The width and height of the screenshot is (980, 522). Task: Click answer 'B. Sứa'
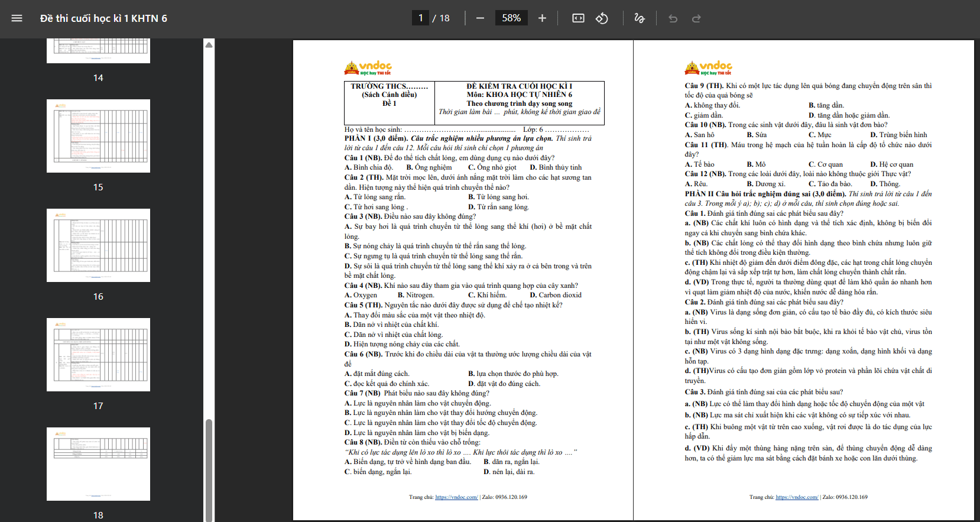pyautogui.click(x=757, y=135)
